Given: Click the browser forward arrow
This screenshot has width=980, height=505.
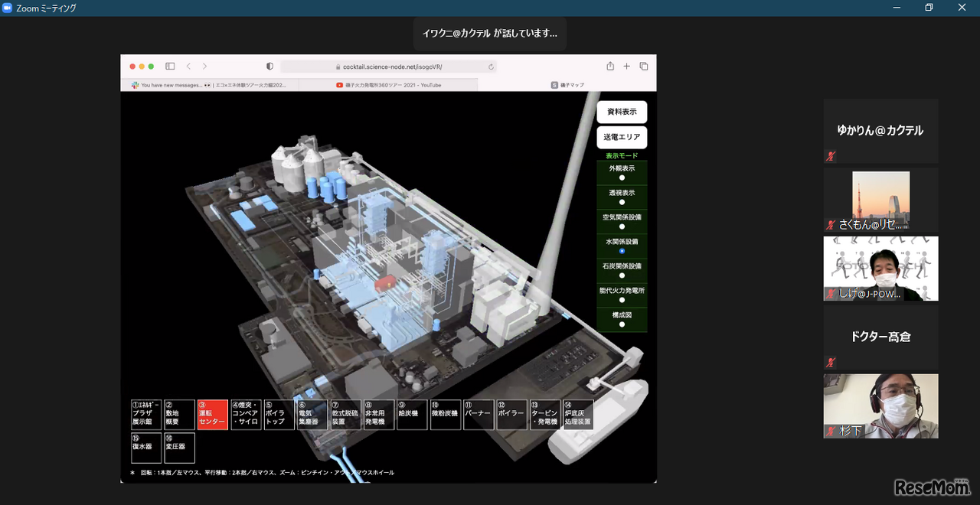Looking at the screenshot, I should [x=204, y=67].
